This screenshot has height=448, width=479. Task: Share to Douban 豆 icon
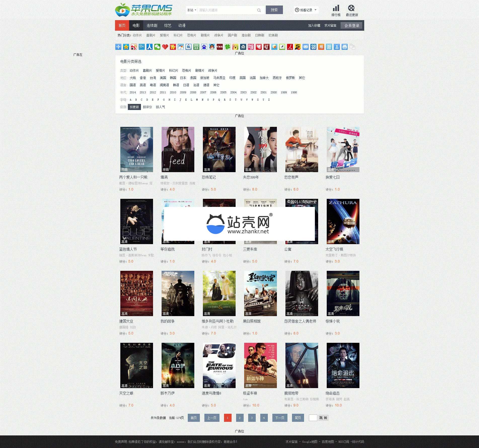[196, 47]
